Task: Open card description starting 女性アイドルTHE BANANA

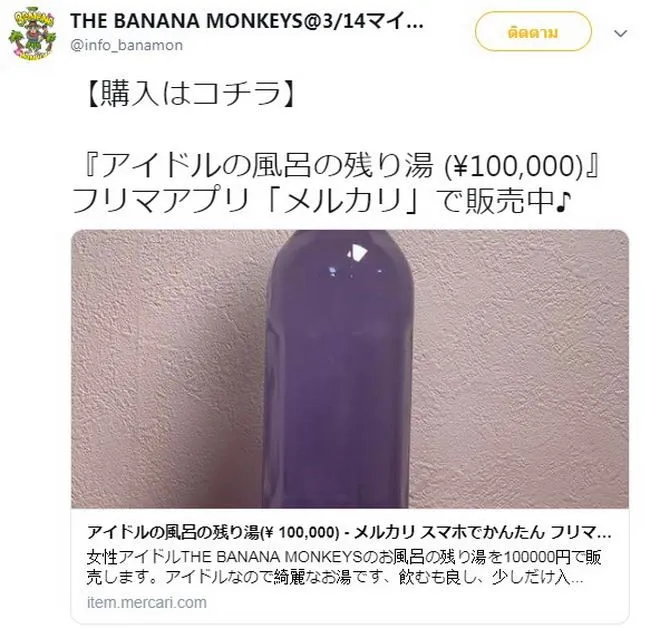Action: [x=344, y=557]
